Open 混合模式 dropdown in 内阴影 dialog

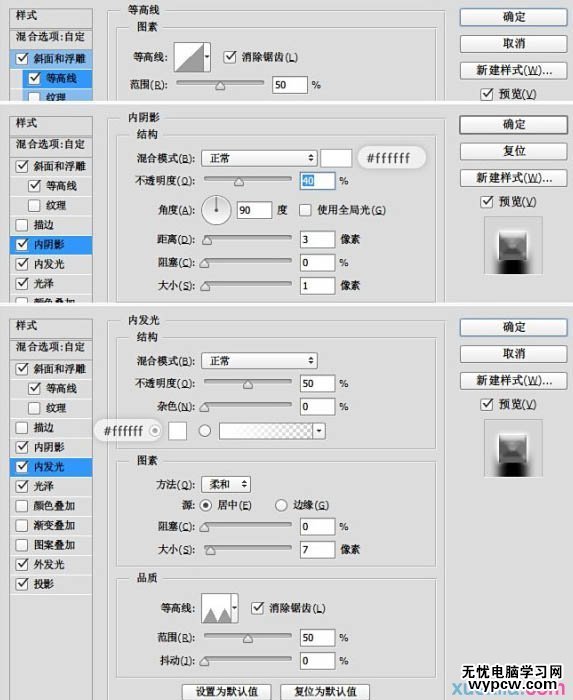[x=259, y=158]
